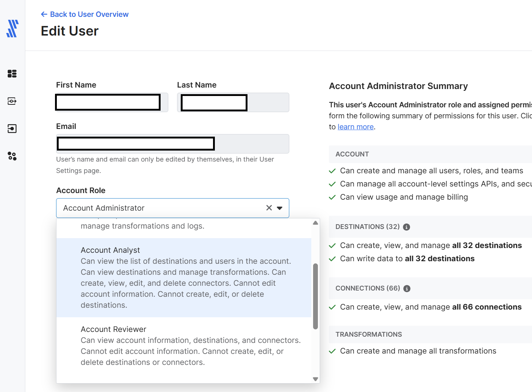The image size is (532, 392).
Task: Click the role list scrollbar thumb
Action: point(315,296)
